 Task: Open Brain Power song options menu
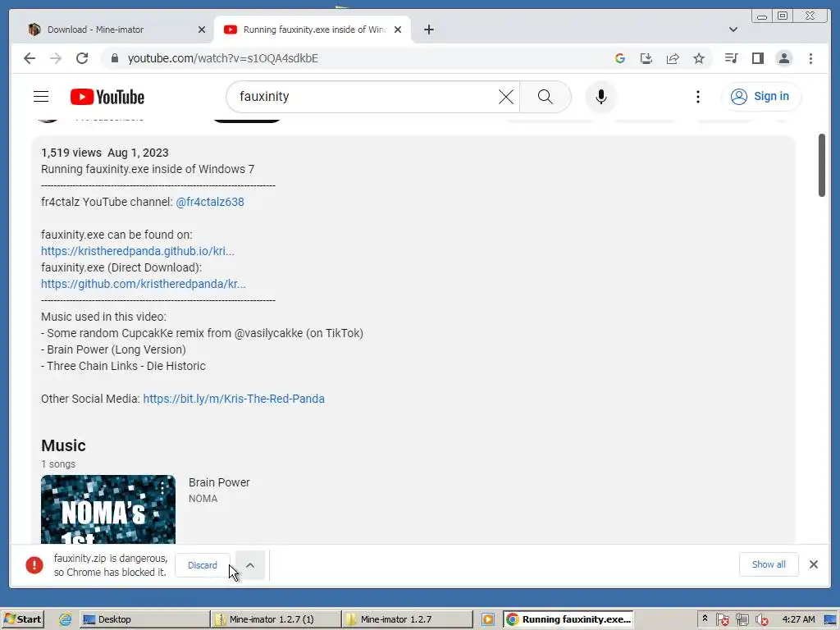coord(162,487)
